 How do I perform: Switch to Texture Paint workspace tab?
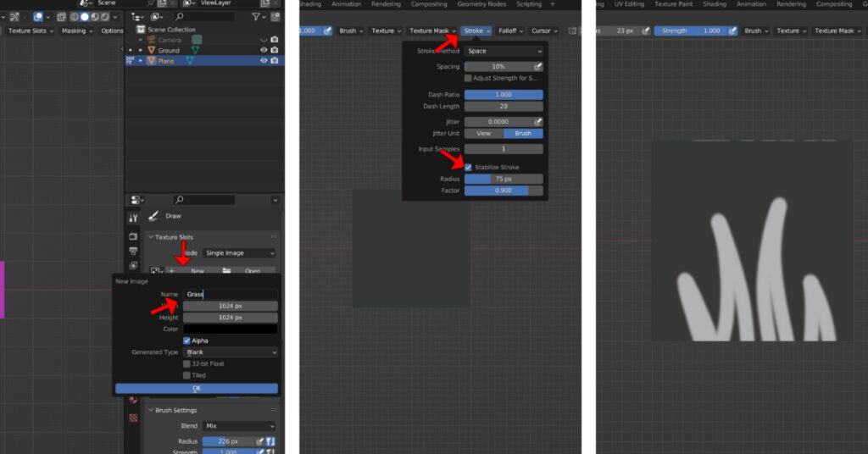tap(673, 4)
